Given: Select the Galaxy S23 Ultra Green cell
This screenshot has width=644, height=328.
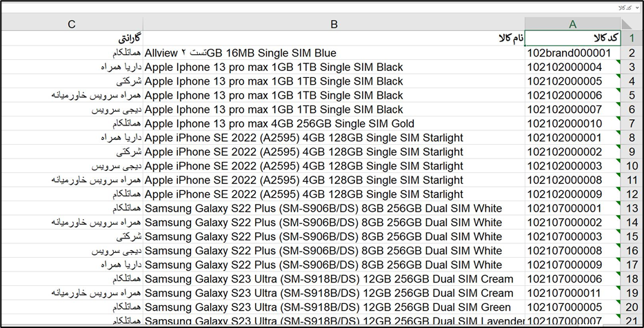Looking at the screenshot, I should click(x=334, y=307).
